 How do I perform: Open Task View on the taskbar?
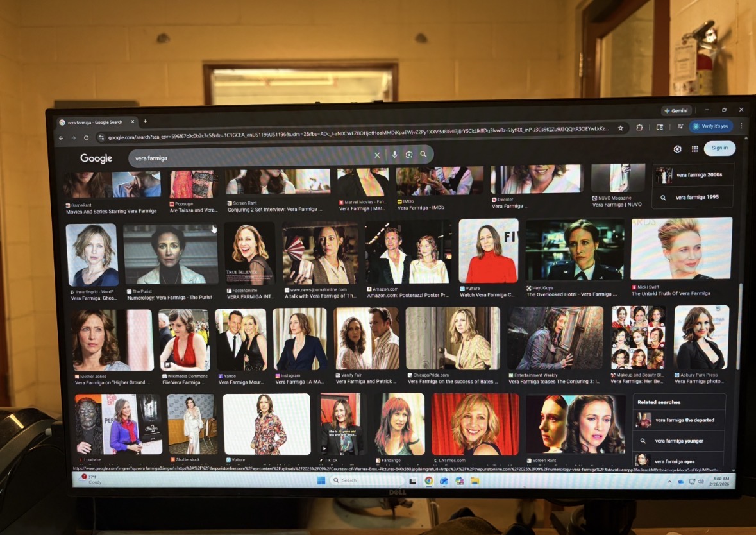click(413, 481)
